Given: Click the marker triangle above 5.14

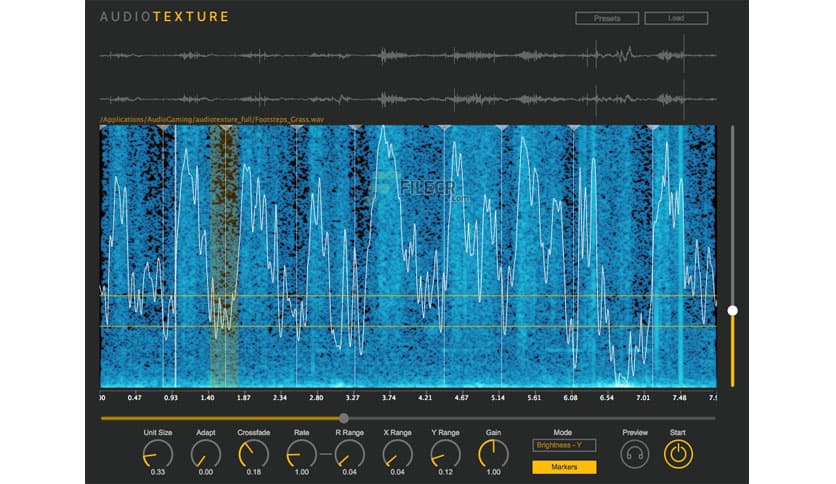Looking at the screenshot, I should [501, 128].
